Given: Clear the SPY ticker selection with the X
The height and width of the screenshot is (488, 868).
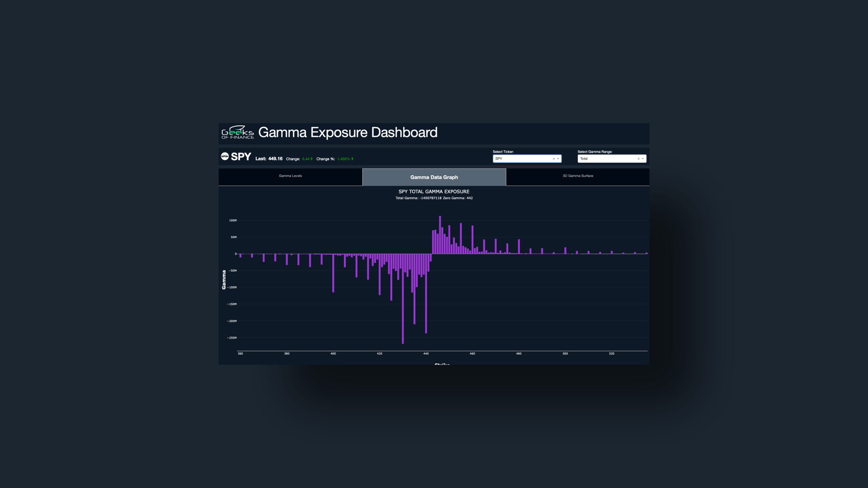Looking at the screenshot, I should 553,159.
